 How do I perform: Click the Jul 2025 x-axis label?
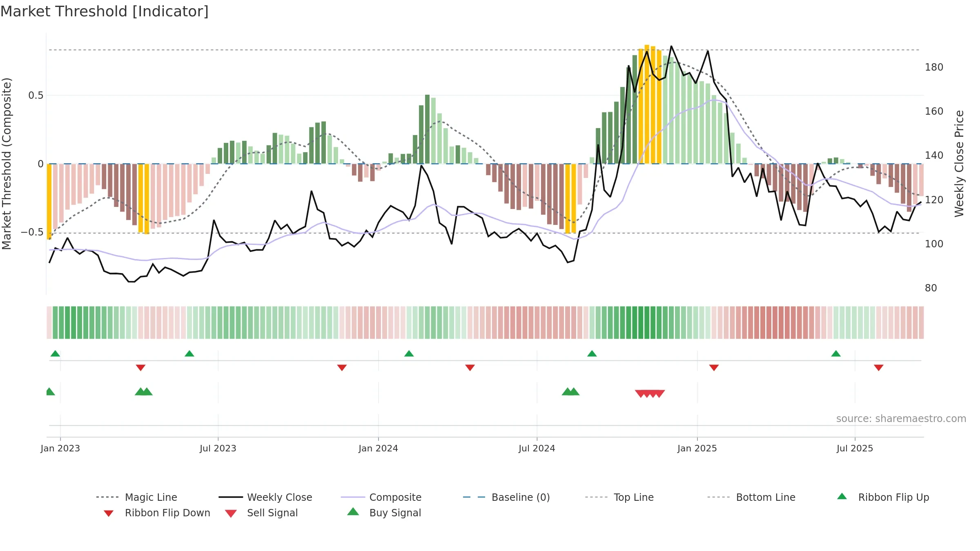(855, 448)
